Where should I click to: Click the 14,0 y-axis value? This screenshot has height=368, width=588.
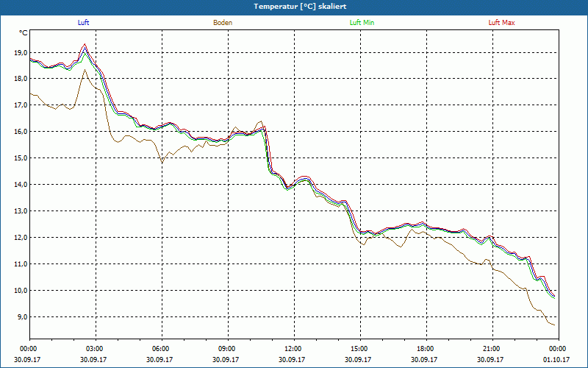pos(21,185)
